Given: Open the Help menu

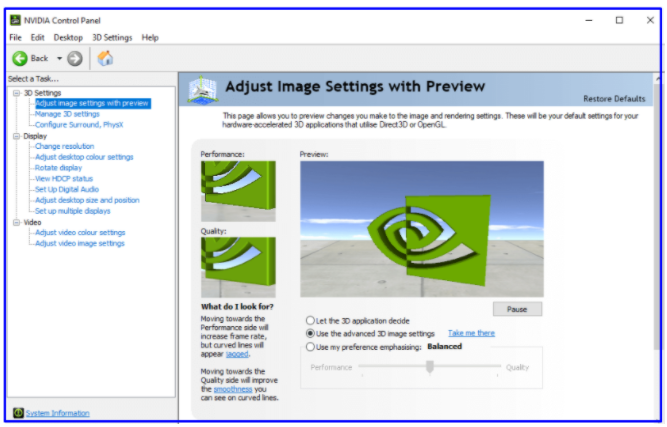Looking at the screenshot, I should click(x=150, y=37).
